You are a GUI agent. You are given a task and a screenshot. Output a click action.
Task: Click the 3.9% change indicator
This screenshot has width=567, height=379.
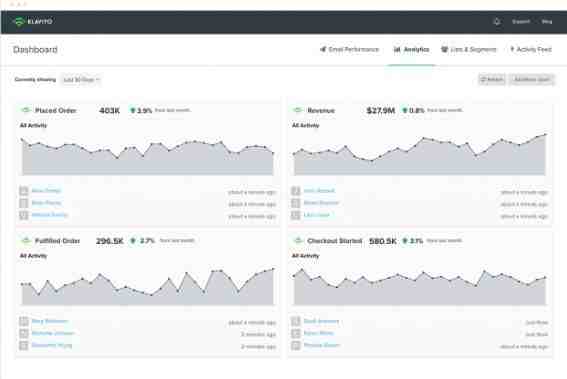pyautogui.click(x=141, y=110)
